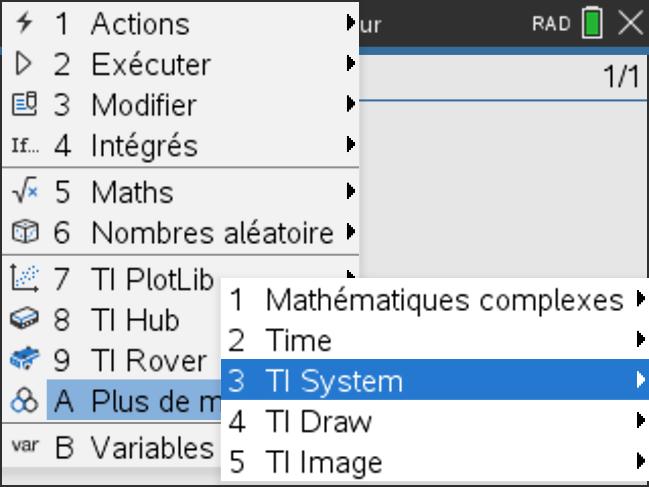Screen dimensions: 649x487
Task: Expand the Mathématiques complexes submenu arrow
Action: pos(639,299)
